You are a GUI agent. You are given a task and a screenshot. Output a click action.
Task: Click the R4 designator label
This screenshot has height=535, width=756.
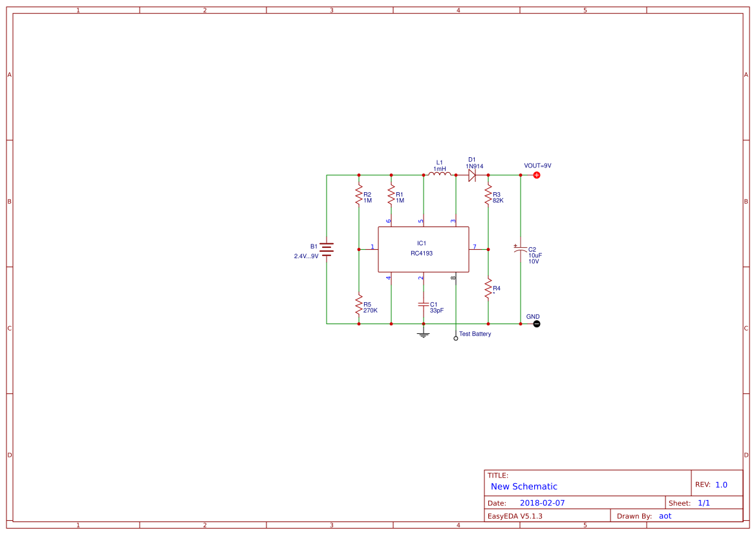pos(497,288)
